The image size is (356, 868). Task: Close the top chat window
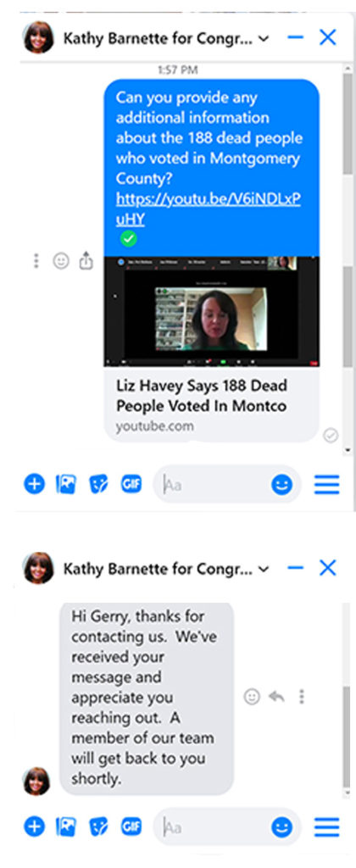(x=328, y=37)
